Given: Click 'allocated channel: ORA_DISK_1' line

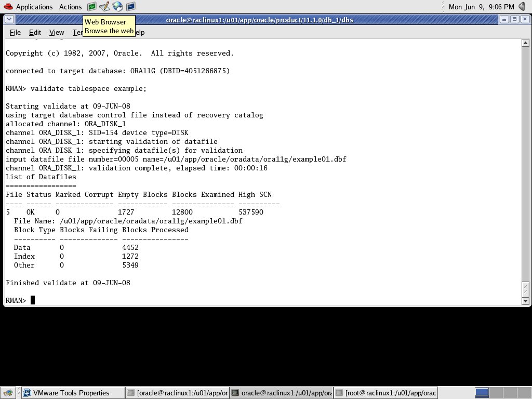Looking at the screenshot, I should point(66,124).
